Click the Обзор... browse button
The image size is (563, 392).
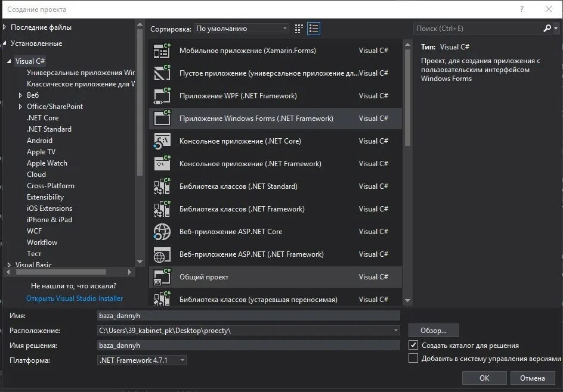point(434,330)
